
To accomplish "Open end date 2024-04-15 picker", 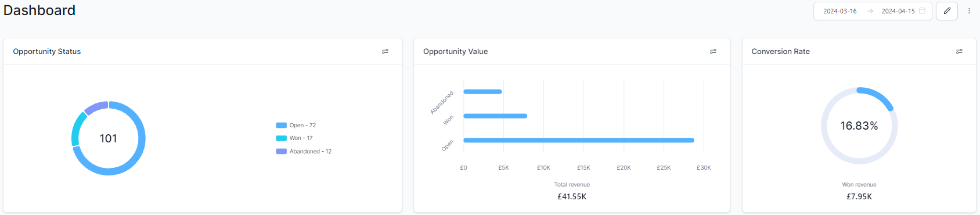I will (x=898, y=11).
